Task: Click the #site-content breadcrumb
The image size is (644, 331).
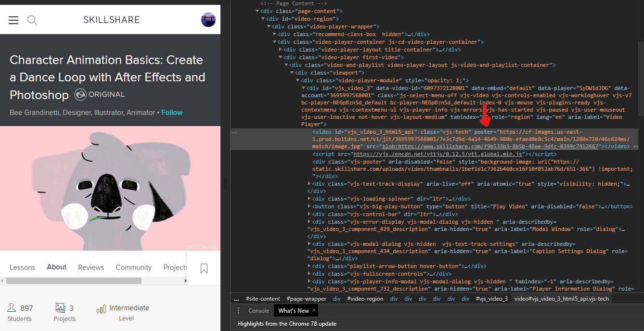Action: [263, 299]
